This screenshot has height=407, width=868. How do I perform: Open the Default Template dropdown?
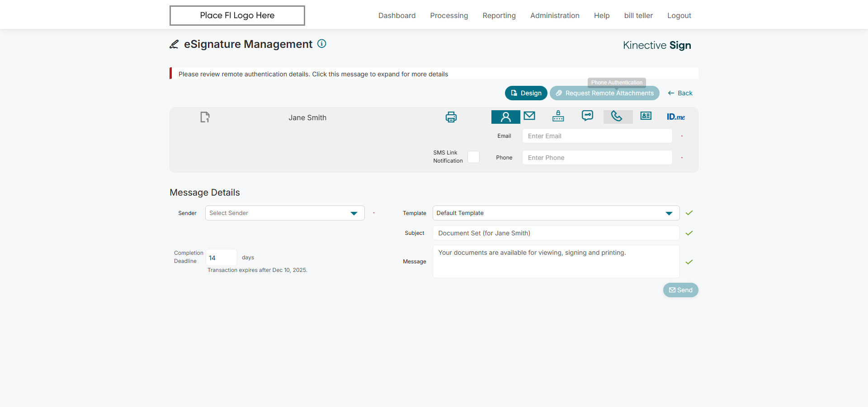pyautogui.click(x=556, y=213)
